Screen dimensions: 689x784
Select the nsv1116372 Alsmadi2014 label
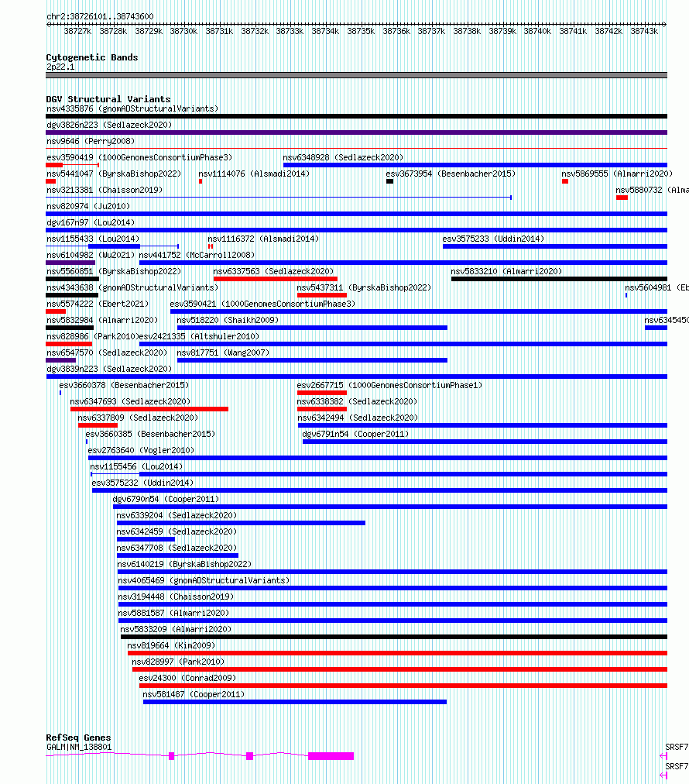pos(263,239)
